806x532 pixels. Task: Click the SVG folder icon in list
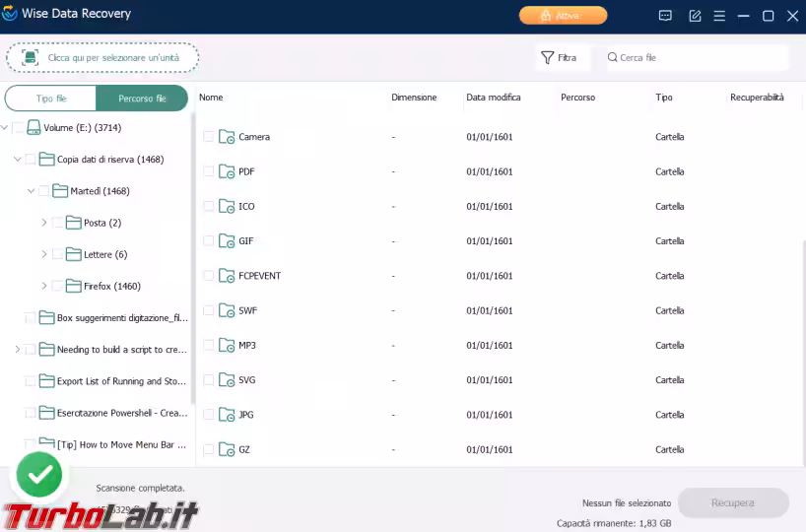[227, 380]
